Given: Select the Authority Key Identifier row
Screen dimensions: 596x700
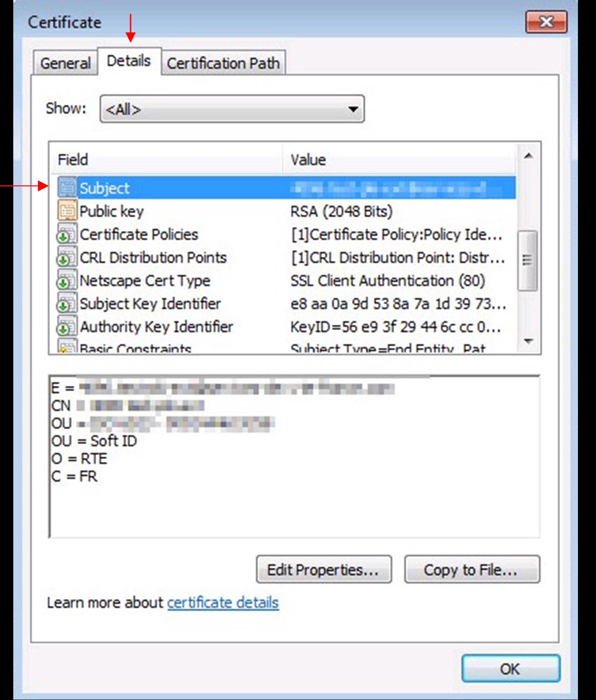Looking at the screenshot, I should [286, 327].
